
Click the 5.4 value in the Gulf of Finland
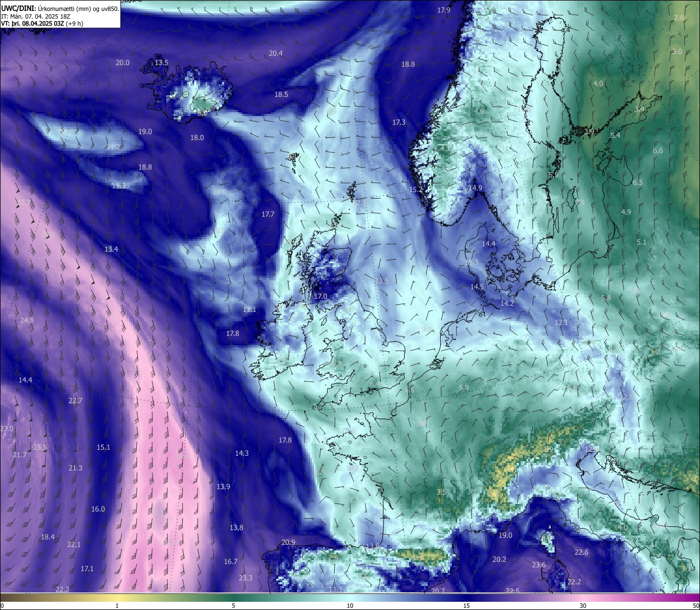(615, 136)
